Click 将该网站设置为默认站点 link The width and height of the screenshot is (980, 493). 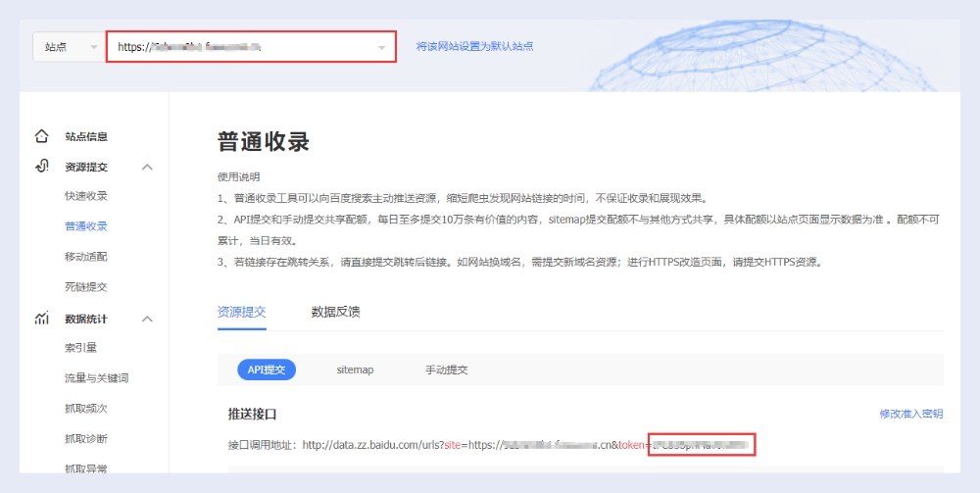click(x=474, y=46)
